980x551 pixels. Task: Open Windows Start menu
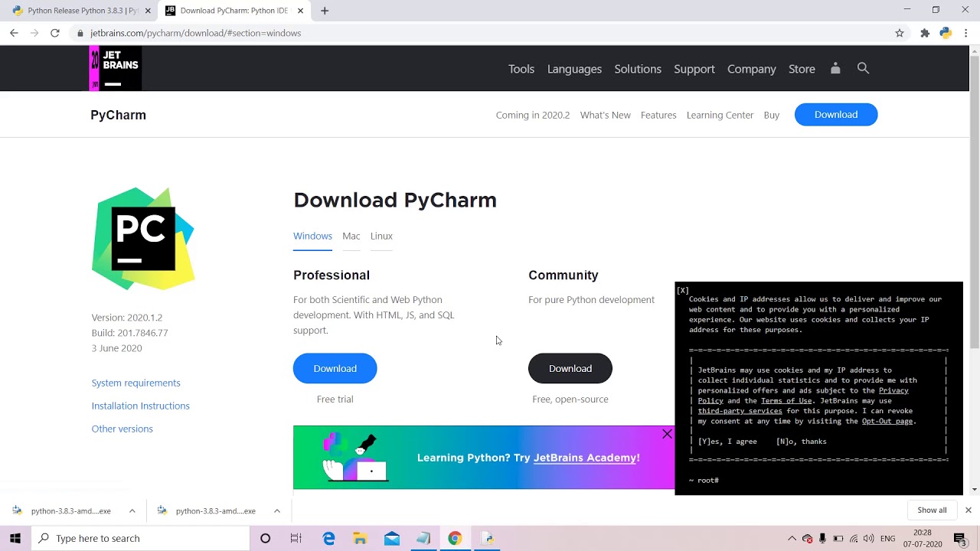pos(15,538)
